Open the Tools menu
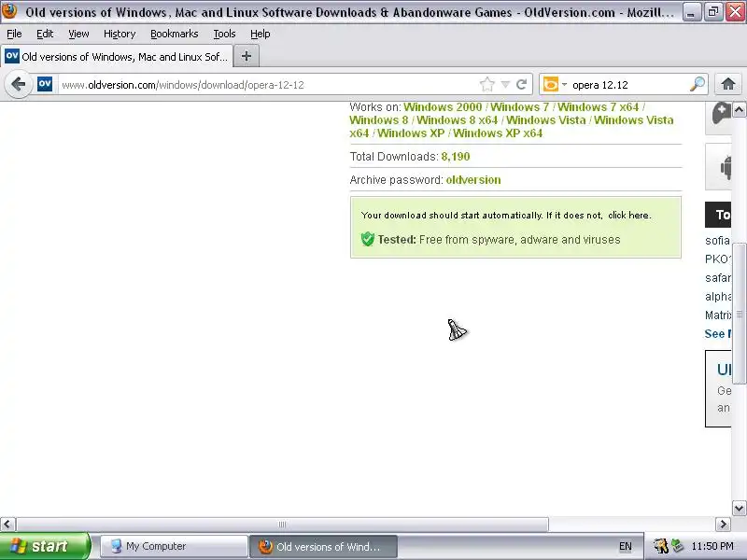 coord(224,34)
